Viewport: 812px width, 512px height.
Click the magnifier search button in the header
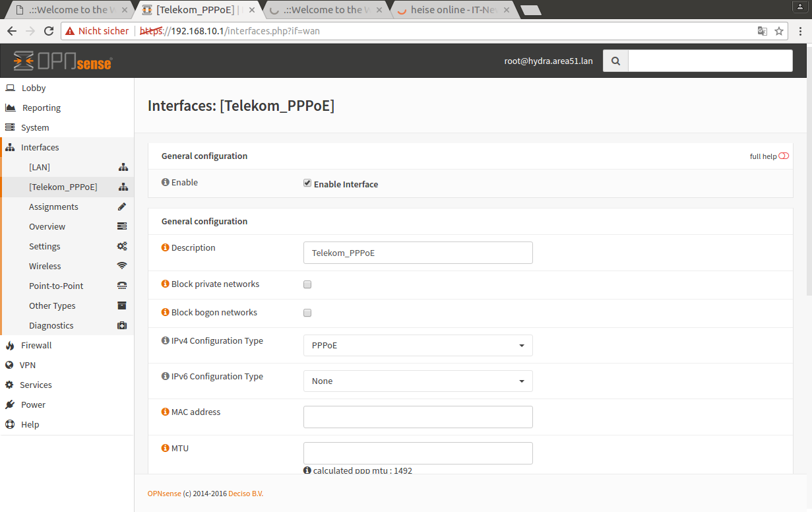tap(616, 61)
